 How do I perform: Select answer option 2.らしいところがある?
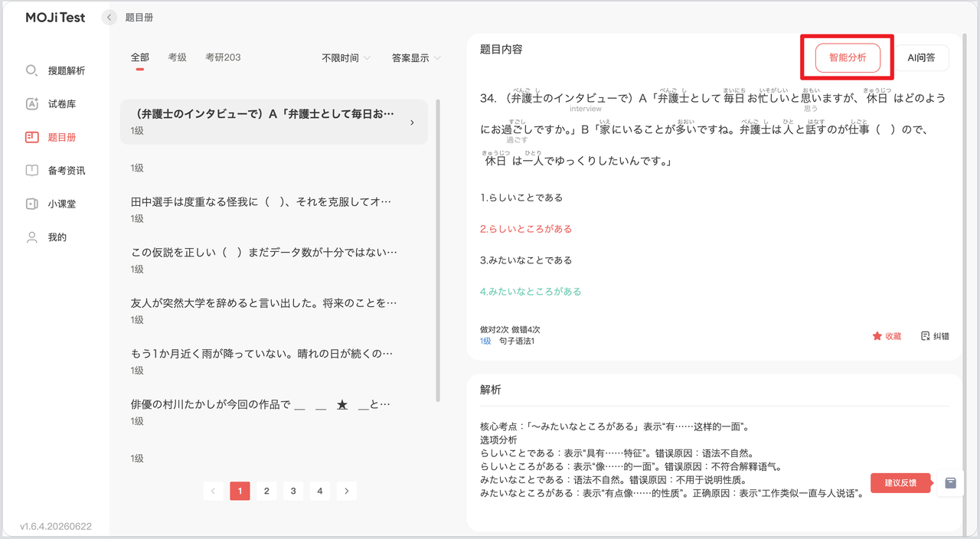[526, 229]
